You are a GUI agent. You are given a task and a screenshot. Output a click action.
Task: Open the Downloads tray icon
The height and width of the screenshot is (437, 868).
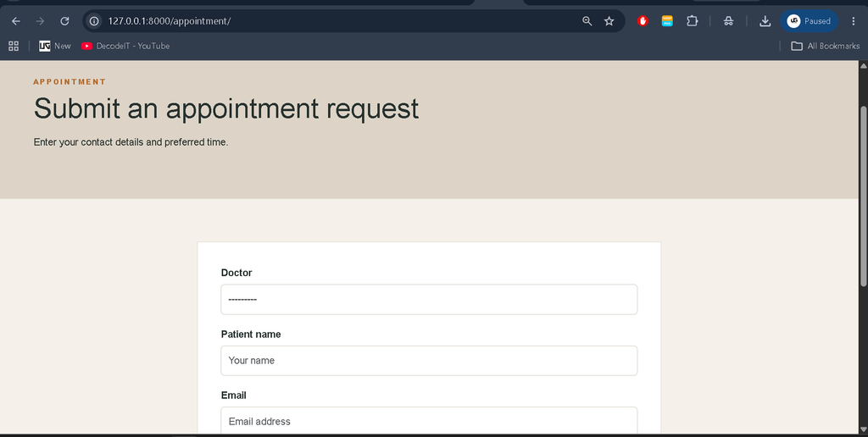coord(765,21)
